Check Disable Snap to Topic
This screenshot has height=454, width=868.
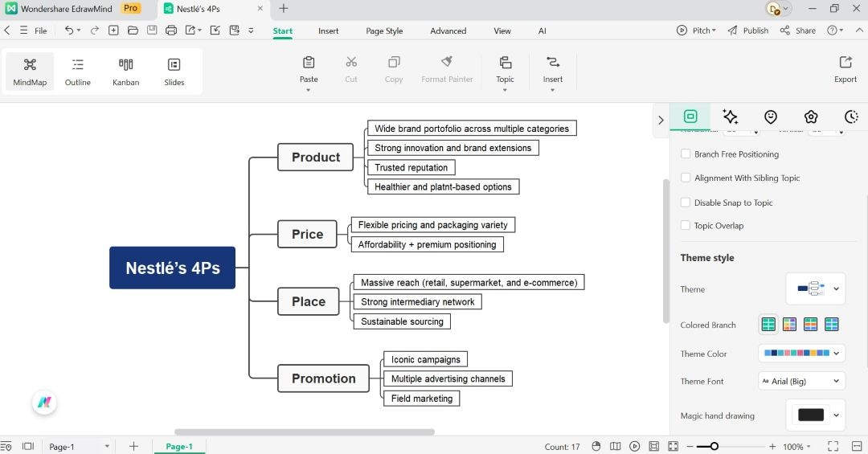686,202
